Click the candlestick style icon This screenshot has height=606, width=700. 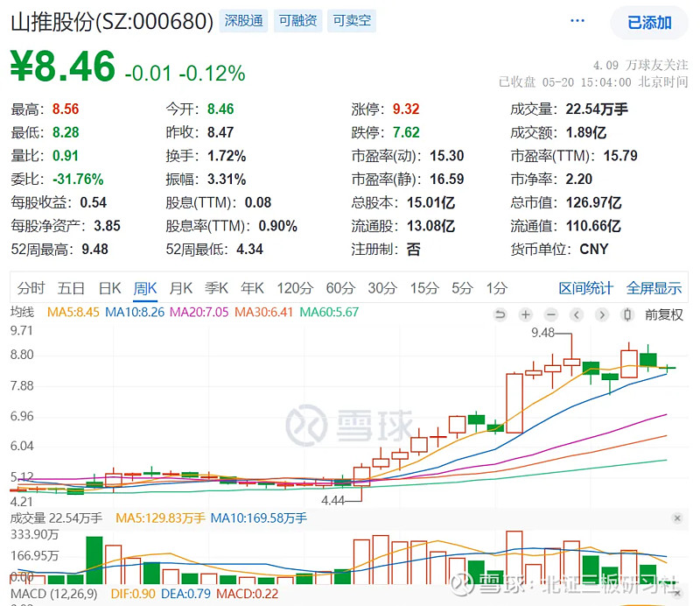coord(627,314)
